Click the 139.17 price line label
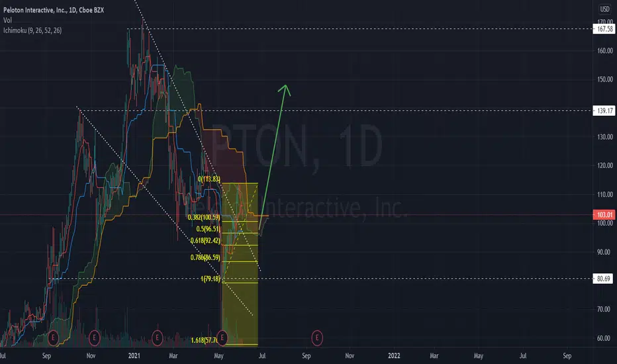The image size is (617, 364). tap(604, 111)
